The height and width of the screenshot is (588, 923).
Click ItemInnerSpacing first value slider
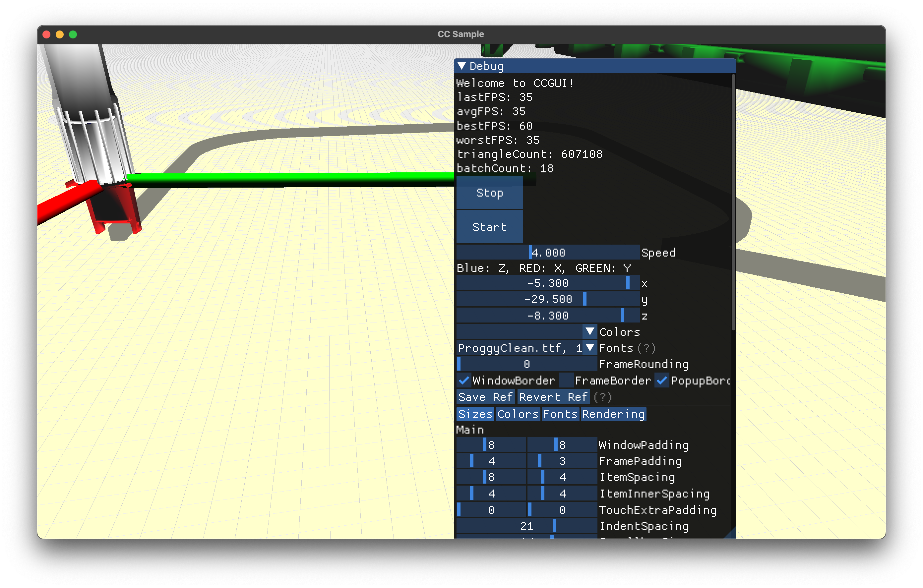click(491, 494)
